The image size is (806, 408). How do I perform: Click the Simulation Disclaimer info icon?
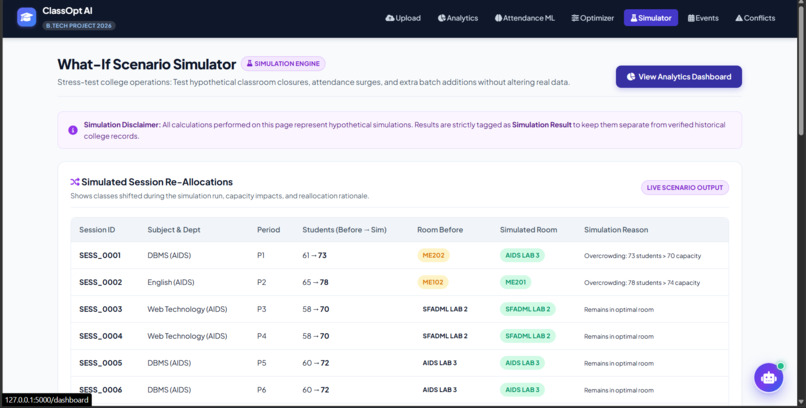click(x=73, y=131)
